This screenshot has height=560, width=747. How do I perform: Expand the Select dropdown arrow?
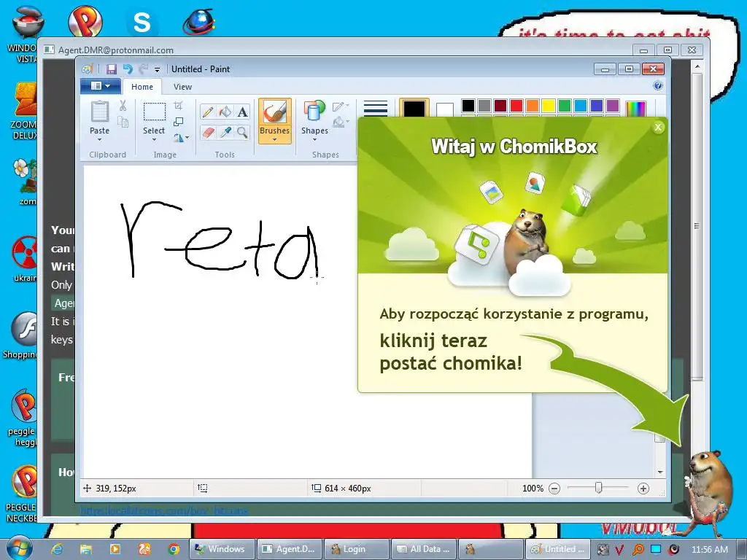pyautogui.click(x=155, y=140)
